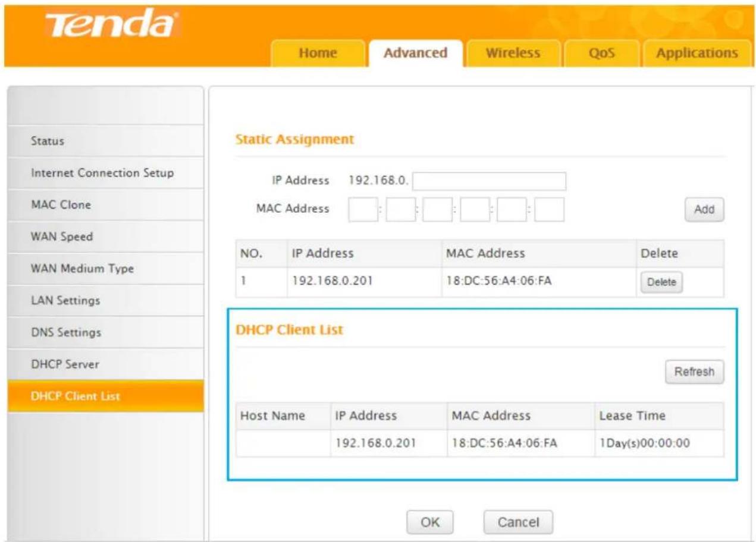756x542 pixels.
Task: Click fifth MAC Address octet box
Action: tap(512, 209)
